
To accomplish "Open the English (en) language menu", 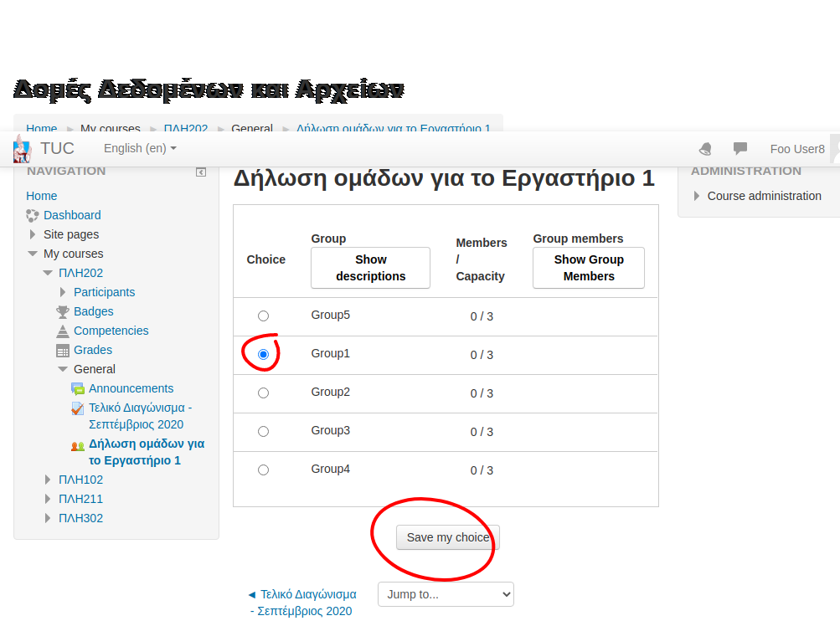I will tap(140, 148).
